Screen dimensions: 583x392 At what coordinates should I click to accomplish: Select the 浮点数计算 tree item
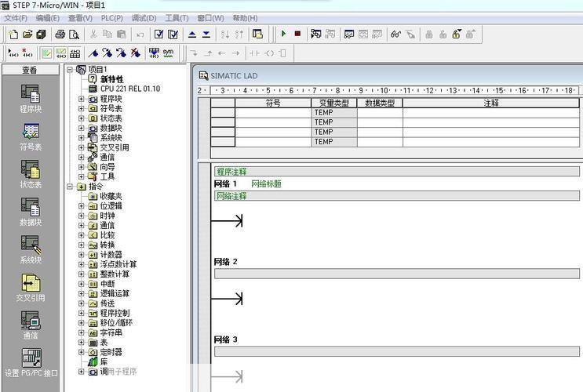point(118,264)
